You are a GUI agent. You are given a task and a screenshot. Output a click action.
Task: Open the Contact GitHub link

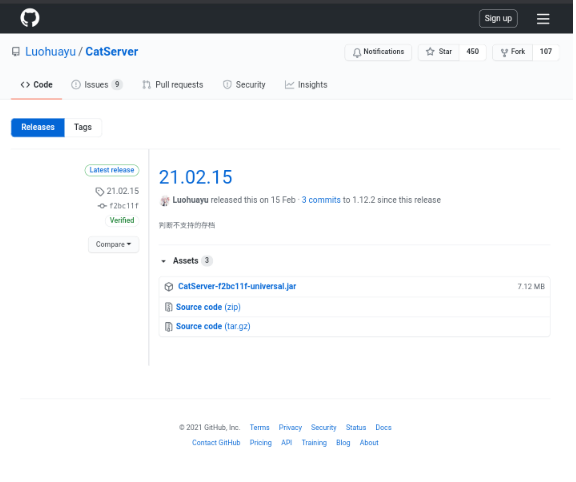tap(216, 443)
